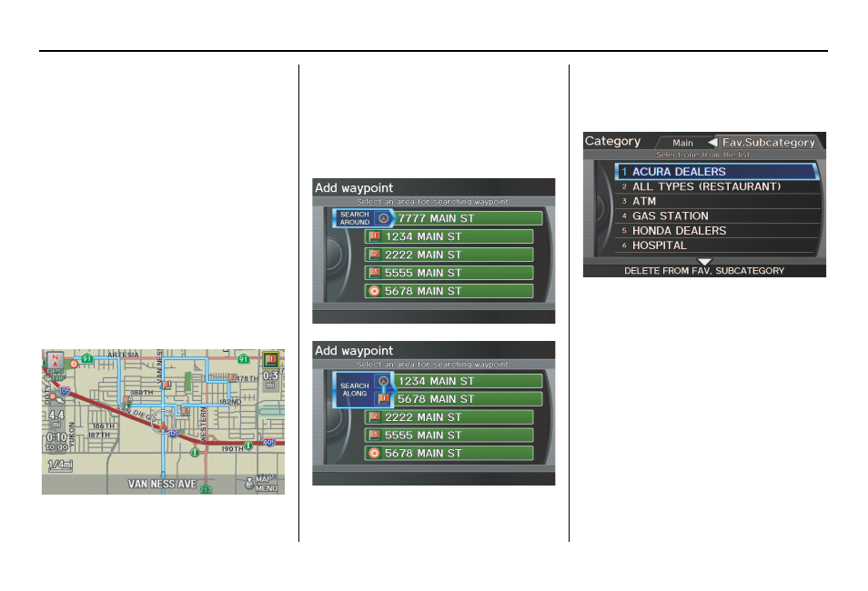868x591 pixels.
Task: Choose 2222 MAIN ST in Search Around screen
Action: 449,255
